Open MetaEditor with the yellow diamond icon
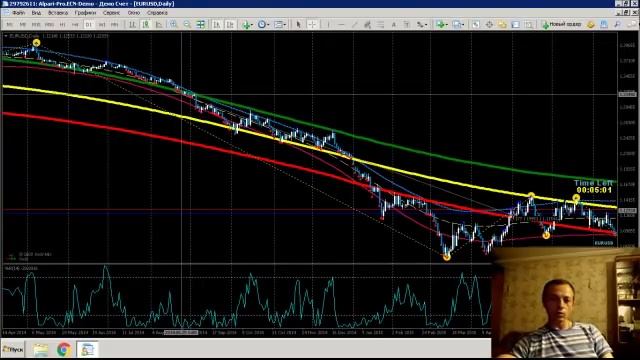This screenshot has height=360, width=640. pyautogui.click(x=590, y=24)
